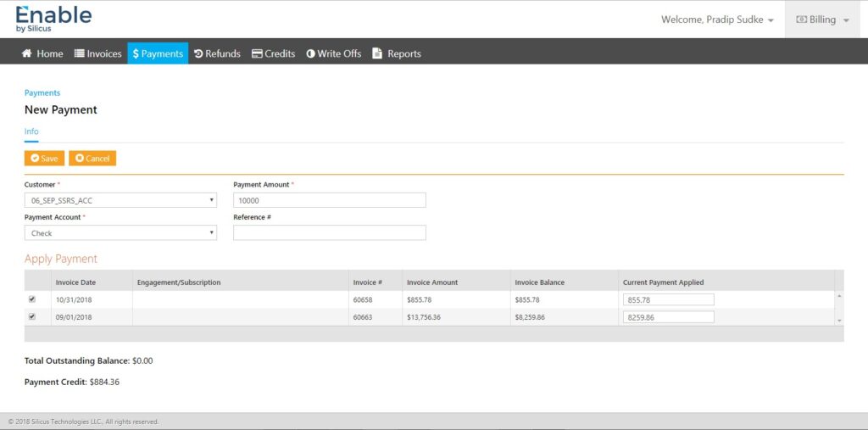Open the Reports menu item
The height and width of the screenshot is (430, 868).
(397, 53)
